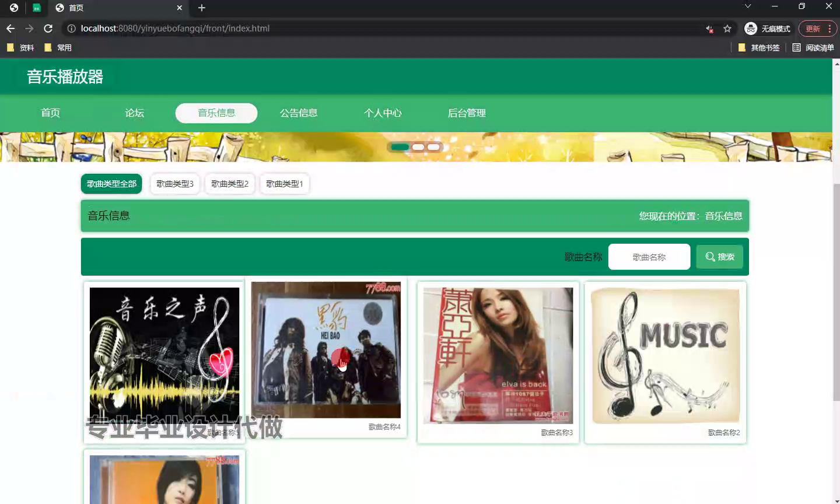Open the orange album cover in second row
The image size is (840, 504).
click(x=164, y=480)
